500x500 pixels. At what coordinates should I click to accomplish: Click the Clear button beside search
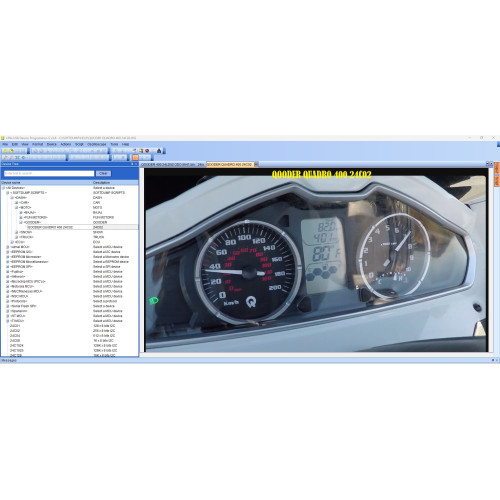[x=103, y=173]
